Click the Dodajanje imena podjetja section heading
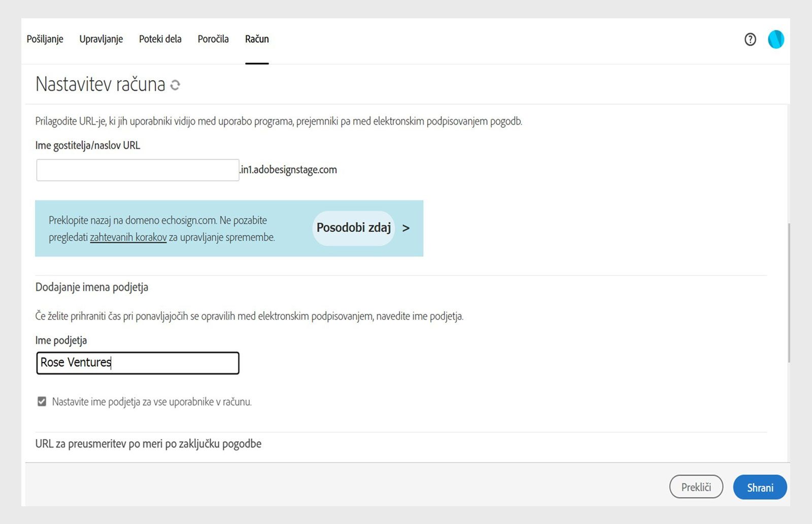This screenshot has width=812, height=524. click(x=92, y=287)
